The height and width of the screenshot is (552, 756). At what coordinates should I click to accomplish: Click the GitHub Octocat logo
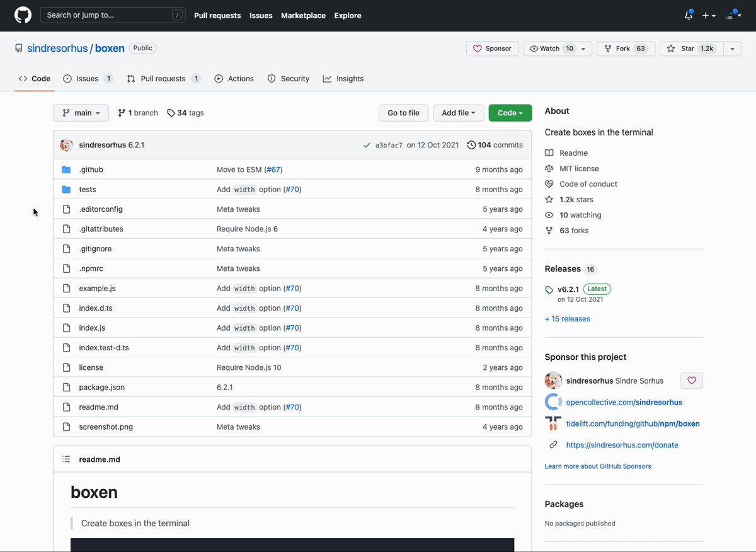tap(23, 15)
